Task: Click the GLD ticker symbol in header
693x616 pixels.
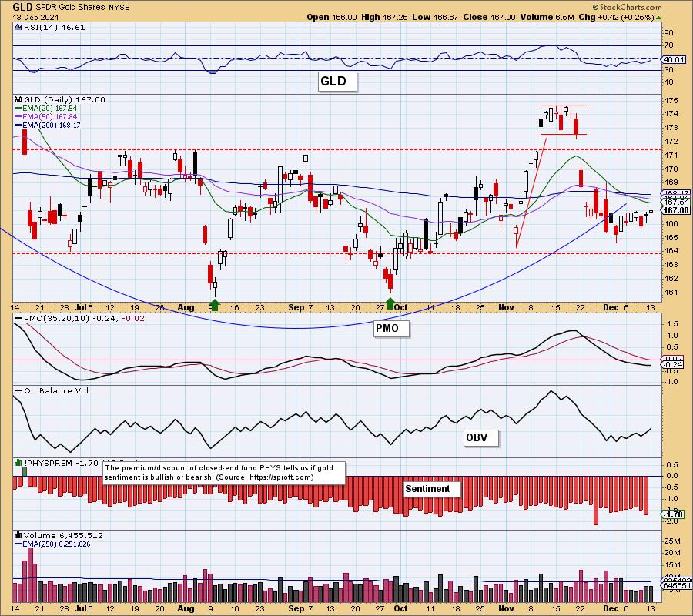Action: (22, 7)
